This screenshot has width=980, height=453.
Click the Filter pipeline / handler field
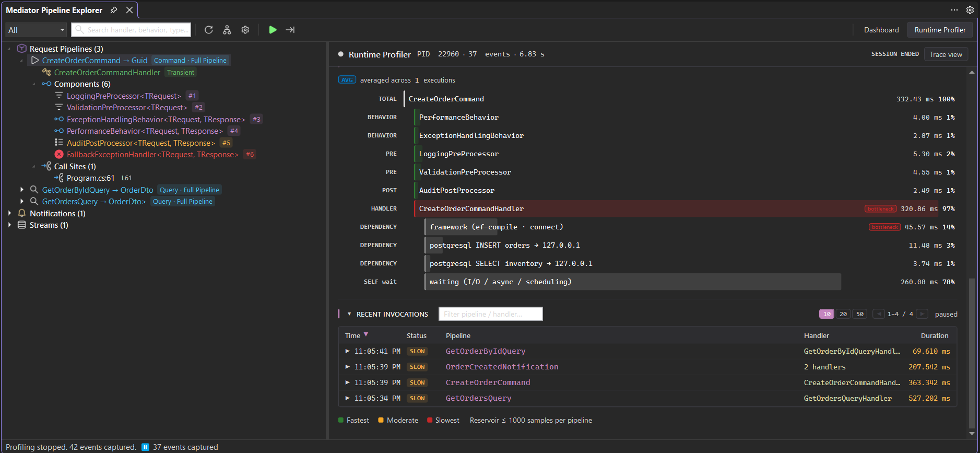point(491,314)
